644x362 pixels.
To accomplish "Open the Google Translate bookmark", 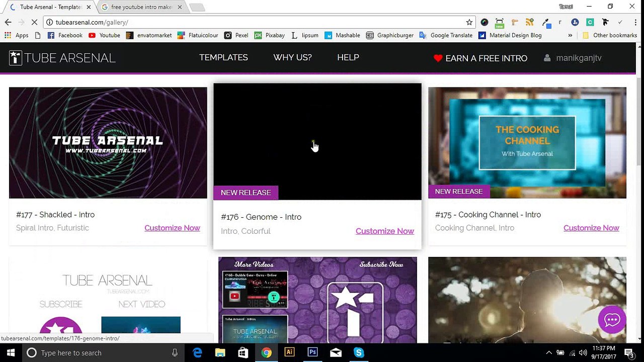I will (x=446, y=35).
